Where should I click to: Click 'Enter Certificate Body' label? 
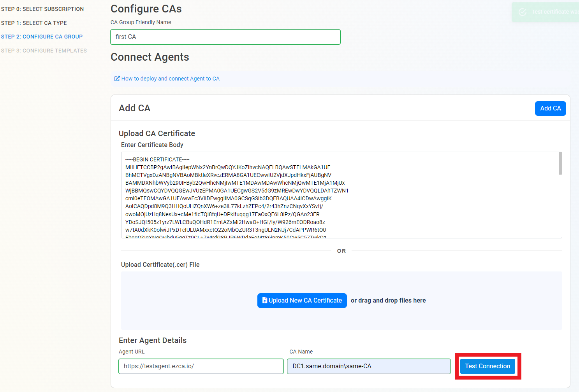[152, 145]
